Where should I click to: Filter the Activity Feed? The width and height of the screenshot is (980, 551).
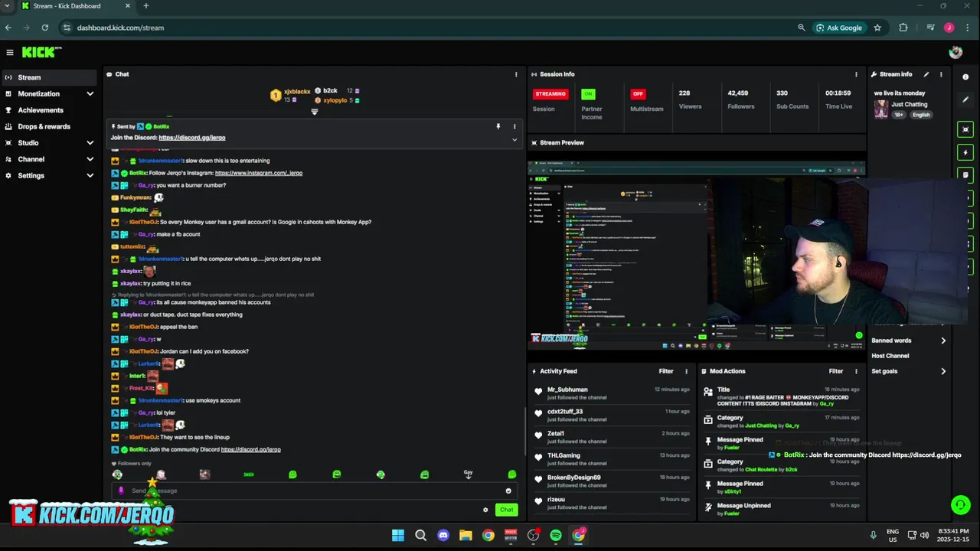[x=666, y=371]
